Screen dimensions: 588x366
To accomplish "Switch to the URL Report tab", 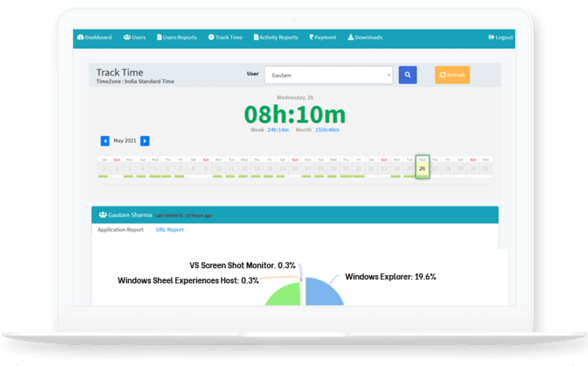I will [169, 230].
